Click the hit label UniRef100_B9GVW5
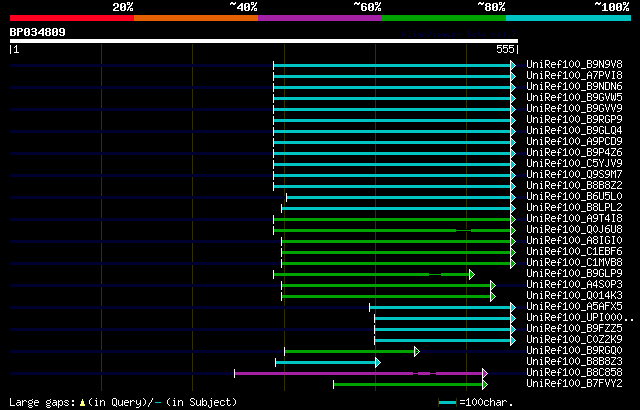 click(x=574, y=98)
